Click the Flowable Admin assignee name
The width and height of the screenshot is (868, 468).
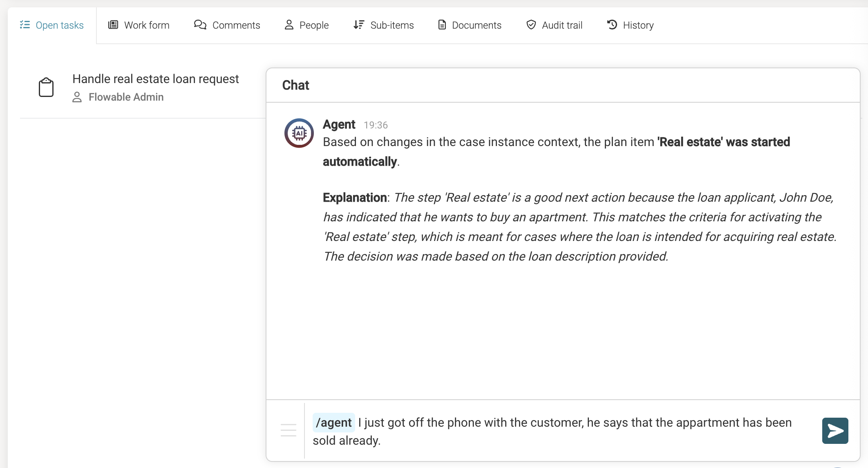pyautogui.click(x=126, y=97)
